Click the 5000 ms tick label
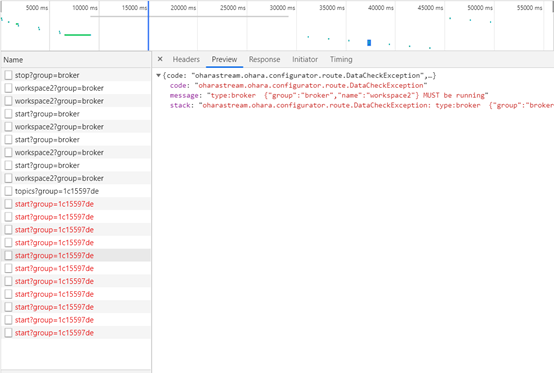Viewport: 554px width, 373px height. point(37,8)
